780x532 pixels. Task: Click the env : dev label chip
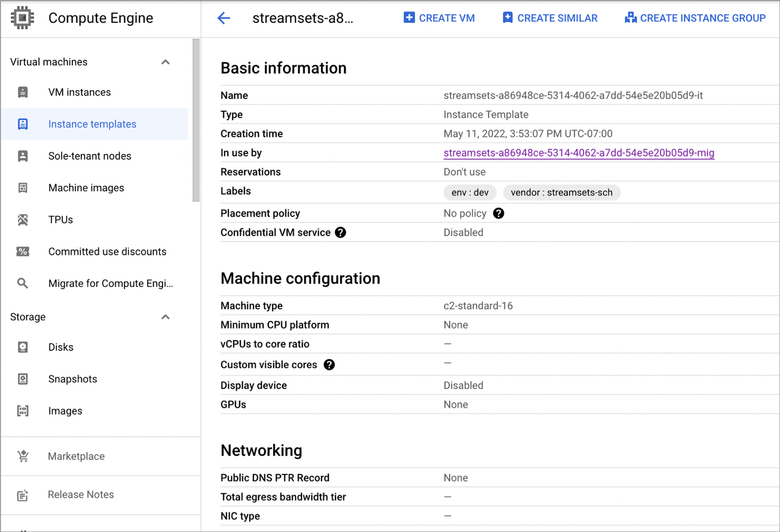[470, 193]
